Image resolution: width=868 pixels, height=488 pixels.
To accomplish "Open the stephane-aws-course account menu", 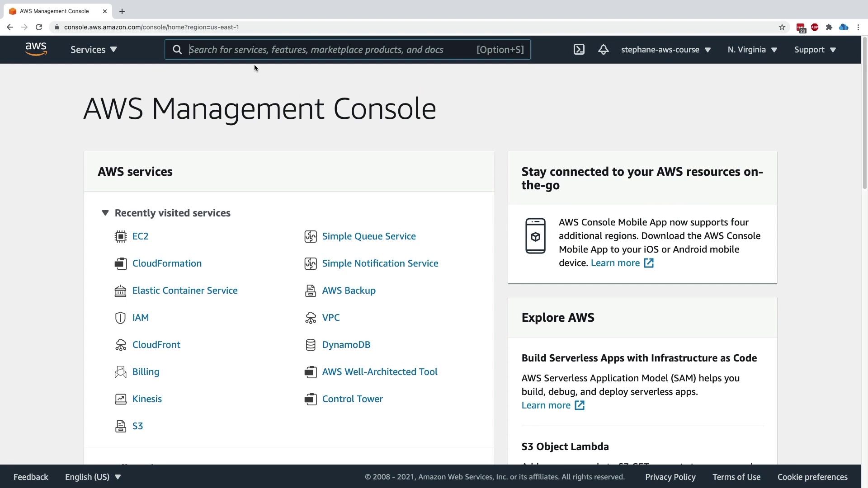I will [665, 50].
